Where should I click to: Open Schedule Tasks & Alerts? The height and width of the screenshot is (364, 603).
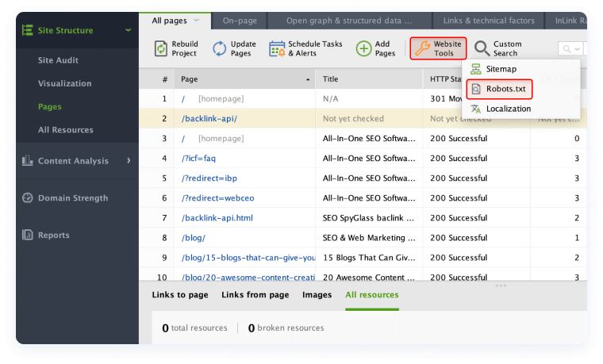(x=277, y=48)
